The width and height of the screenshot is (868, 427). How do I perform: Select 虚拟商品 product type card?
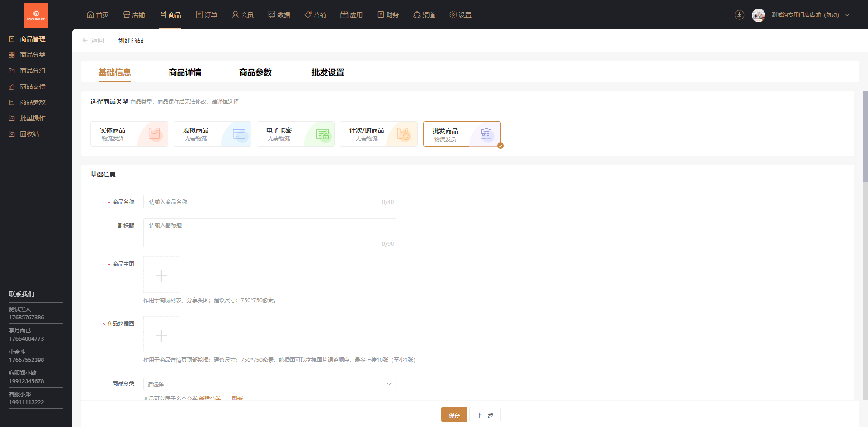(x=212, y=134)
